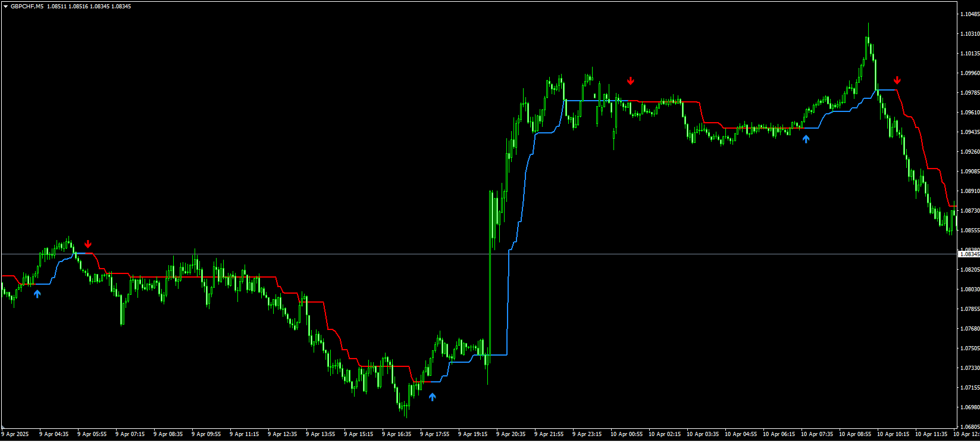
Task: Select the blue buy arrow near 10 Apr 07:35
Action: [806, 139]
